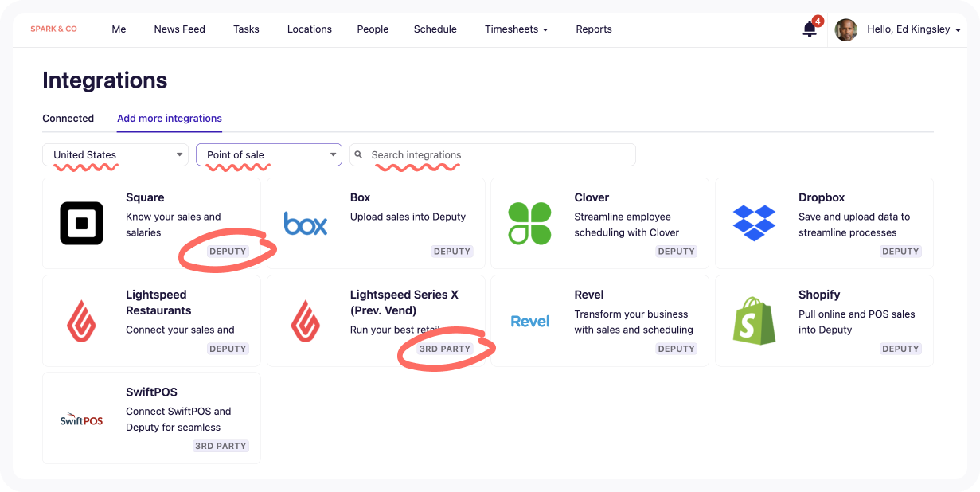Screen dimensions: 980x492
Task: Go to the Me page
Action: point(119,29)
